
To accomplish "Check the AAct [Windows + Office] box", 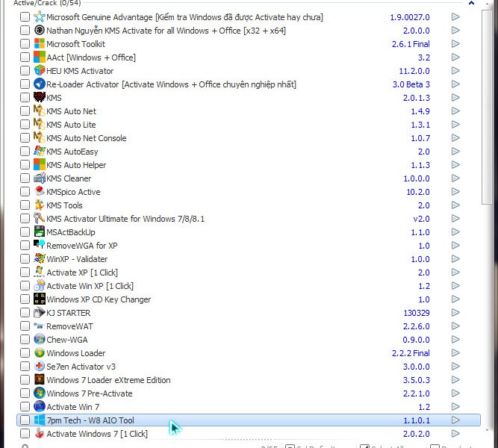I will coord(25,57).
